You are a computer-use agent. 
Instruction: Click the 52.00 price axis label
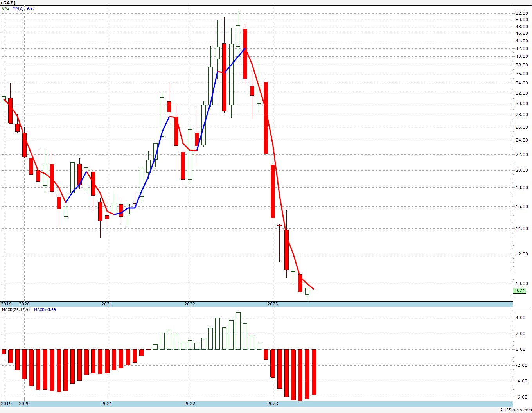tap(521, 13)
